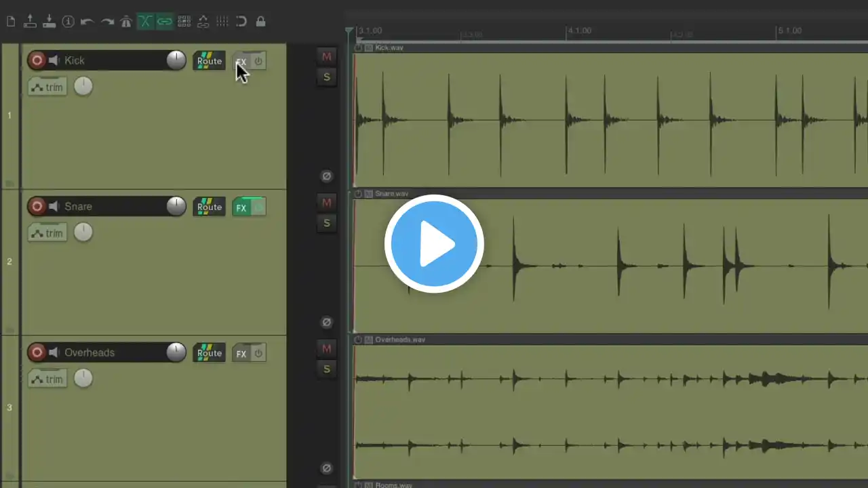
Task: Click the 3.1.00 mark on timeline ruler
Action: (370, 30)
